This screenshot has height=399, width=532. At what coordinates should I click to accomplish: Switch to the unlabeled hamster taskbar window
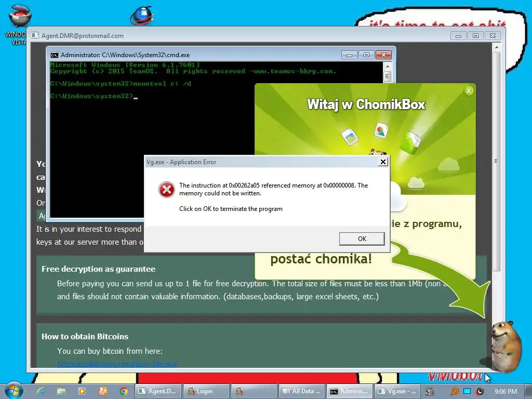(x=254, y=391)
